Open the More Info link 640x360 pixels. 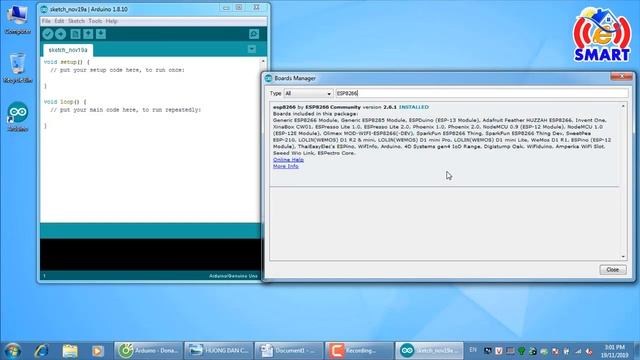(x=286, y=166)
